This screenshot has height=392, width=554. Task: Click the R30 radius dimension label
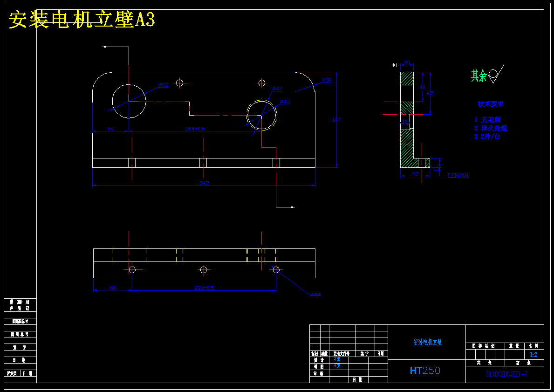(x=327, y=80)
